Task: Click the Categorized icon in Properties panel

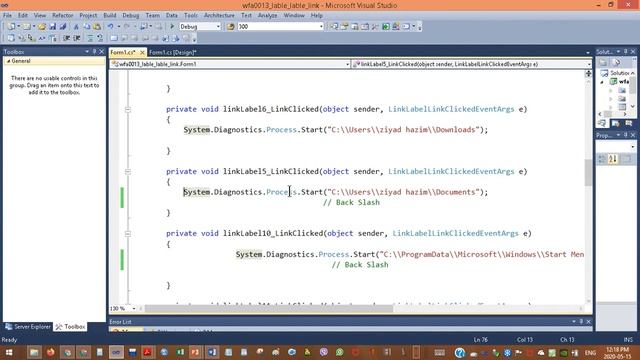Action: point(602,159)
